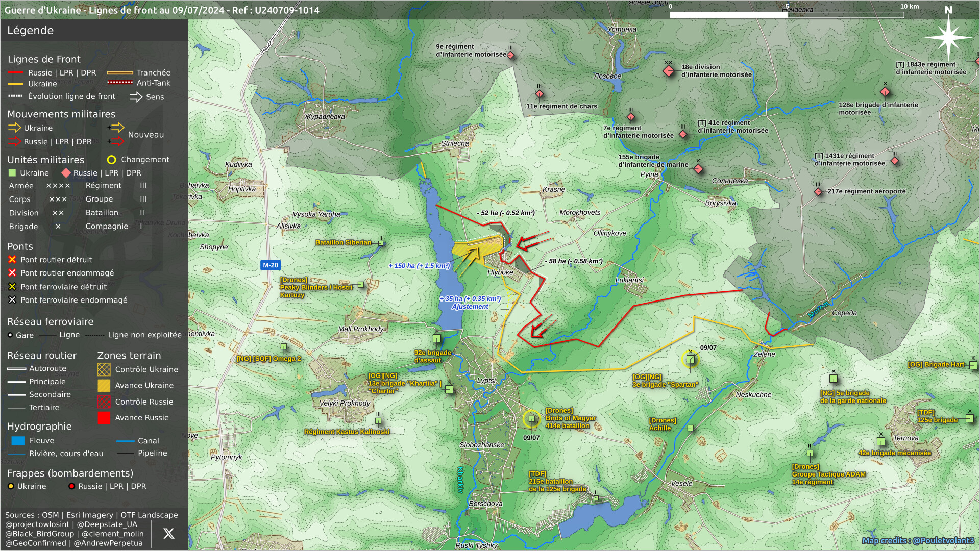Screen dimensions: 980x551
Task: Click the destroyed road bridge legend icon
Action: point(12,260)
